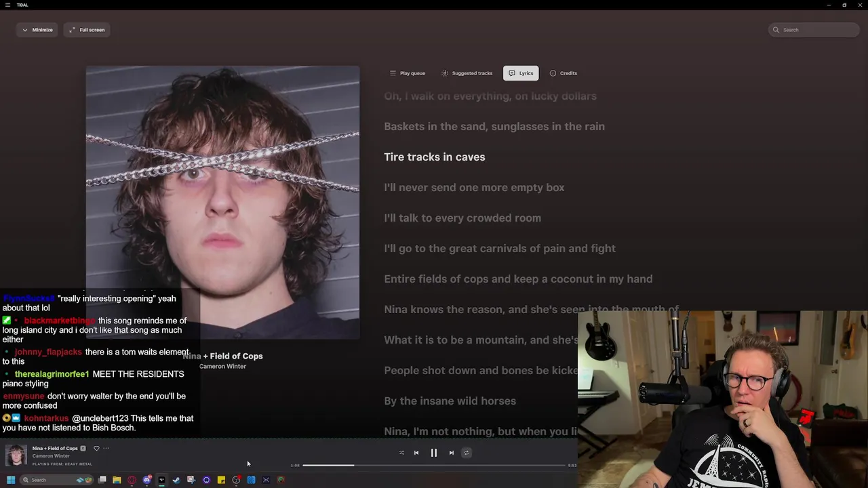Open 'Playing from: Heavy Metal' source link
868x488 pixels.
pyautogui.click(x=62, y=464)
